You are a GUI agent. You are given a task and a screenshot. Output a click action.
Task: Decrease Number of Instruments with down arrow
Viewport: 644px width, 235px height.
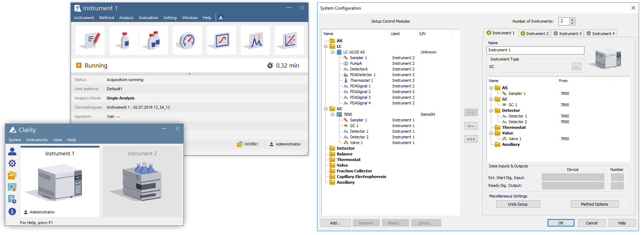[x=572, y=23]
